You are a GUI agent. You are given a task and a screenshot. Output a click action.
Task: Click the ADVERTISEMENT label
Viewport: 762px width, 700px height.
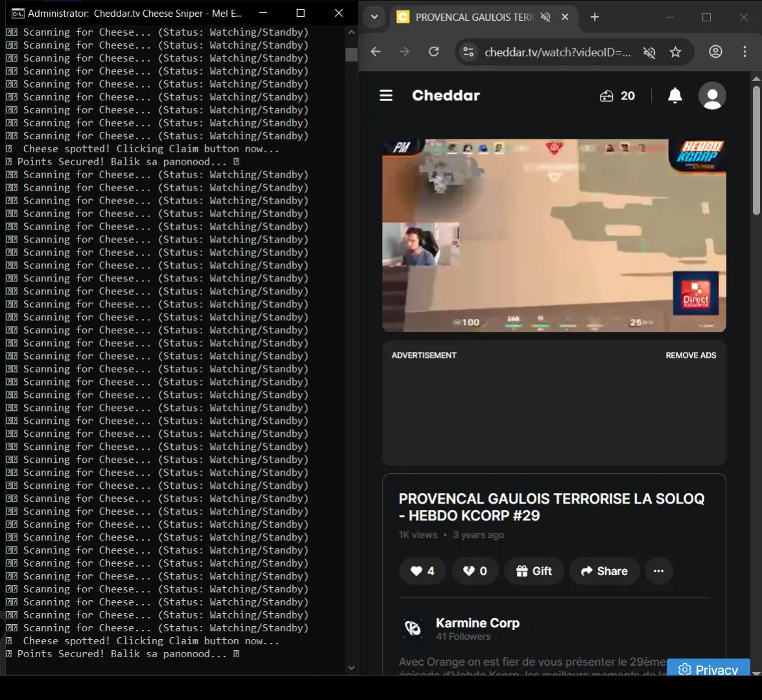tap(423, 355)
